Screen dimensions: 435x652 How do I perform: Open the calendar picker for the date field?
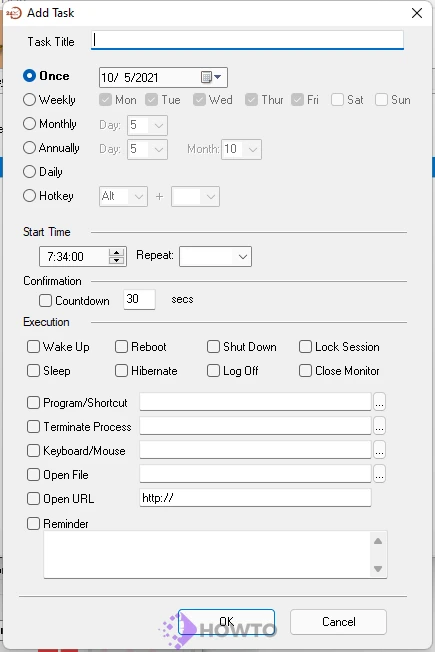pyautogui.click(x=211, y=77)
